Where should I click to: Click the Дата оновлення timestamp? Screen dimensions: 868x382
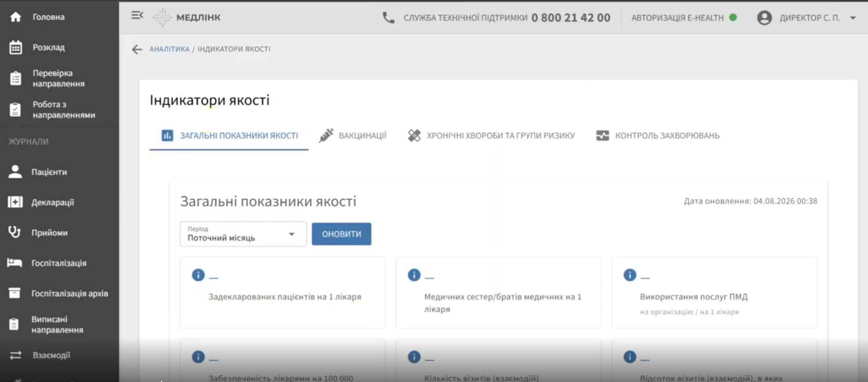pos(750,201)
